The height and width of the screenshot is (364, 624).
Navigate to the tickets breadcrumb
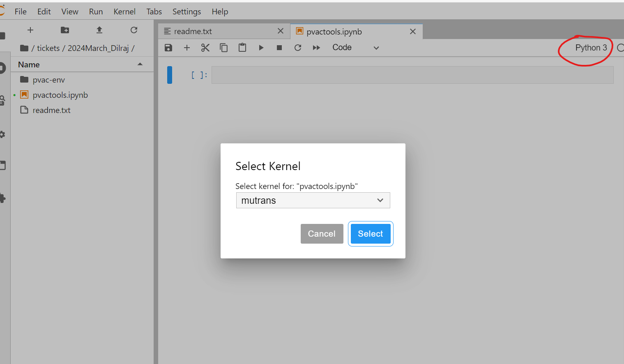click(48, 48)
